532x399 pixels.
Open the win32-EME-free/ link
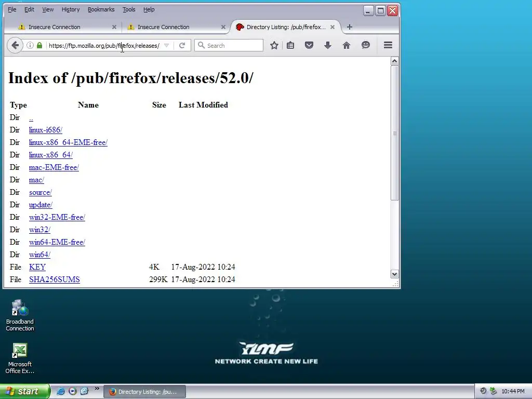point(57,217)
